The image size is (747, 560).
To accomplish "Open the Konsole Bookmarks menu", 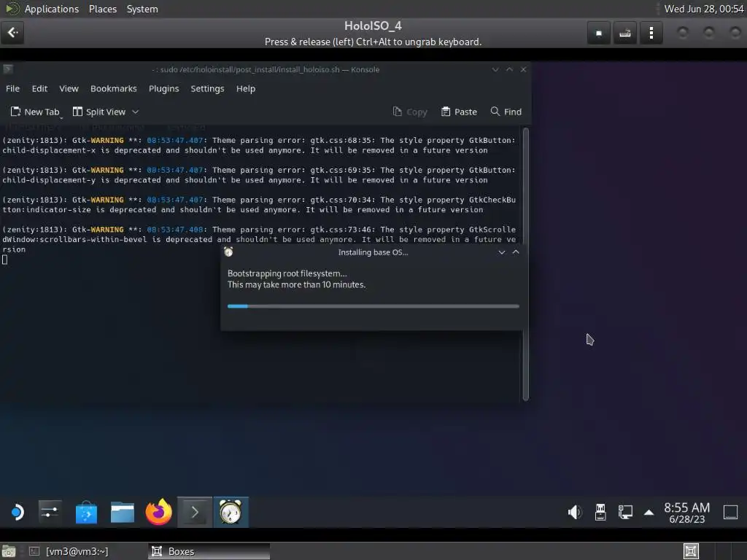I will [113, 88].
